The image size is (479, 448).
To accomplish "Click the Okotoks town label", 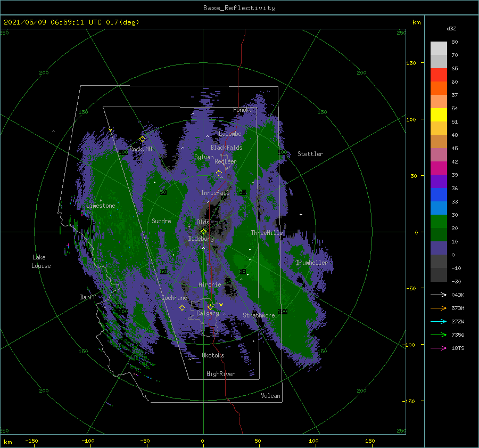I will (213, 355).
